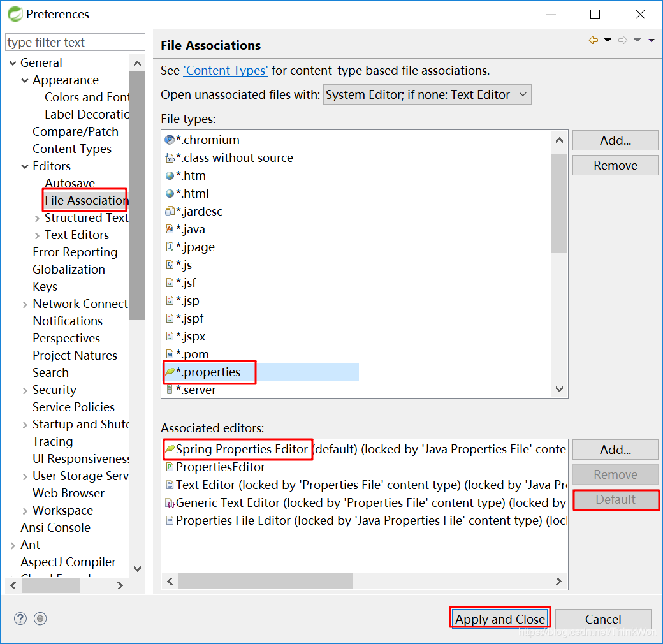Click Apply and Close

pos(500,619)
